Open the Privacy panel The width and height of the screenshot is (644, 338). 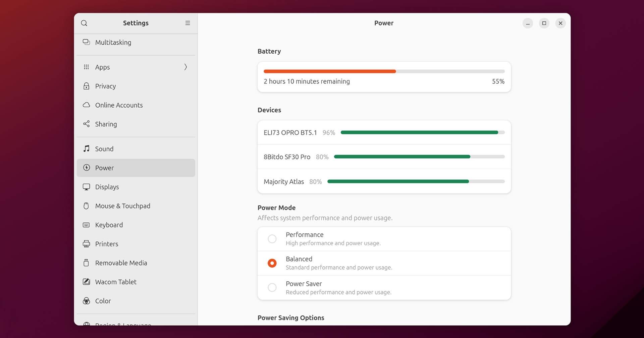(x=136, y=86)
